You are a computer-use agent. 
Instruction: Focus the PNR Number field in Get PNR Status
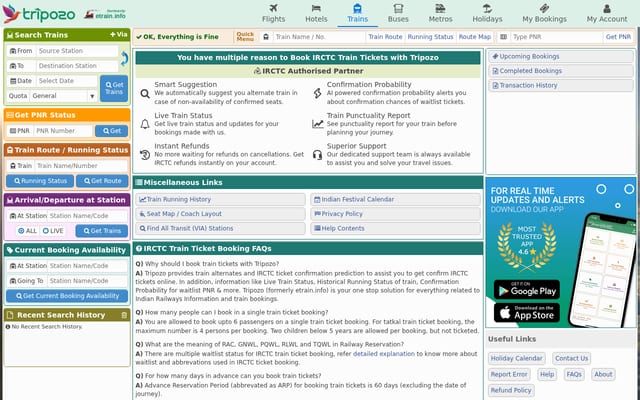point(62,131)
